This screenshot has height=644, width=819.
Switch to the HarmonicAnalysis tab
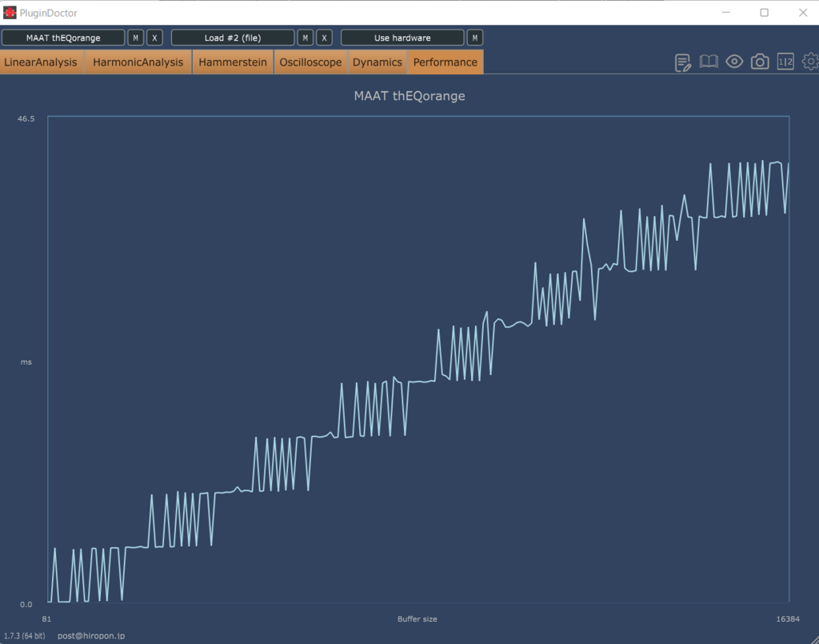click(x=138, y=62)
